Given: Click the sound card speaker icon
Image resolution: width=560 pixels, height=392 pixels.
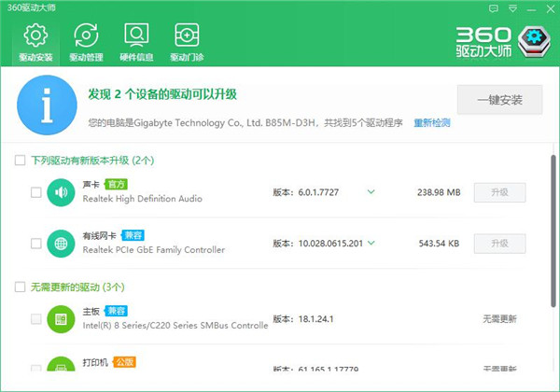Looking at the screenshot, I should [x=61, y=192].
